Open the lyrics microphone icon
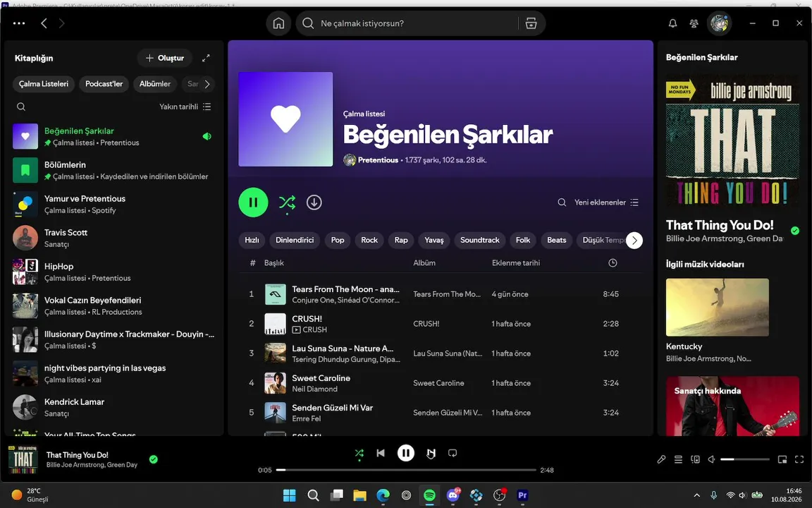This screenshot has width=812, height=508. pos(661,459)
